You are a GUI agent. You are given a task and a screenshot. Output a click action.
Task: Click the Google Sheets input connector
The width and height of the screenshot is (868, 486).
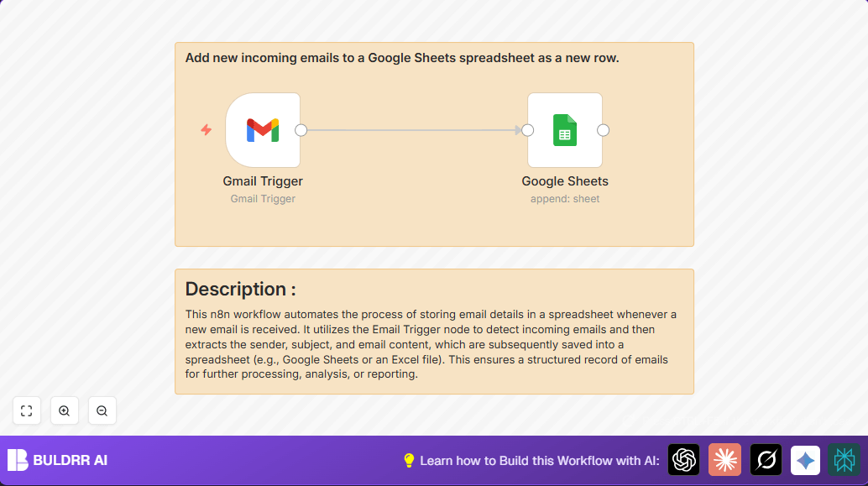[x=527, y=130]
